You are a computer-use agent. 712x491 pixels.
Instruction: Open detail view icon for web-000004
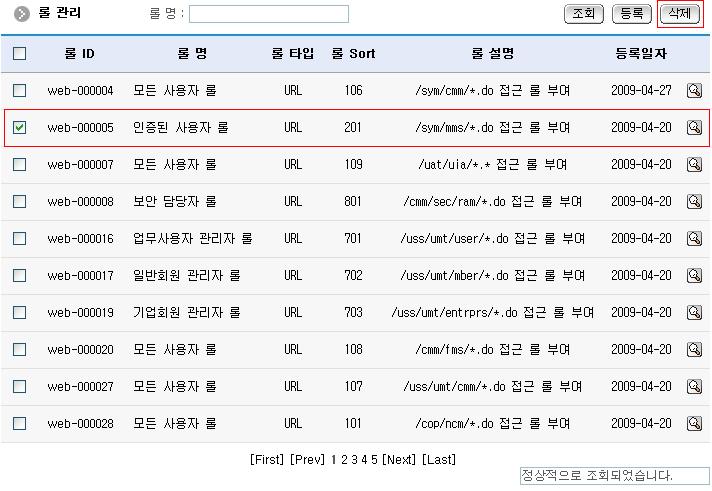point(694,91)
